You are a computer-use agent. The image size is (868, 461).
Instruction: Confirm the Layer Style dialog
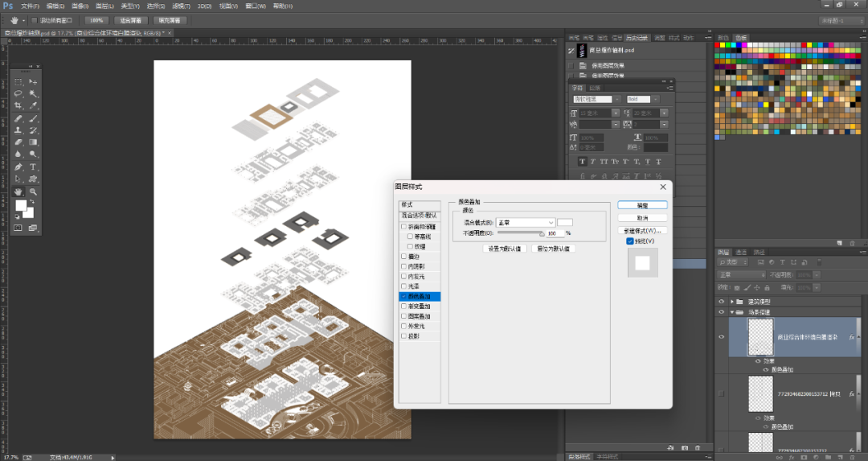(x=642, y=206)
